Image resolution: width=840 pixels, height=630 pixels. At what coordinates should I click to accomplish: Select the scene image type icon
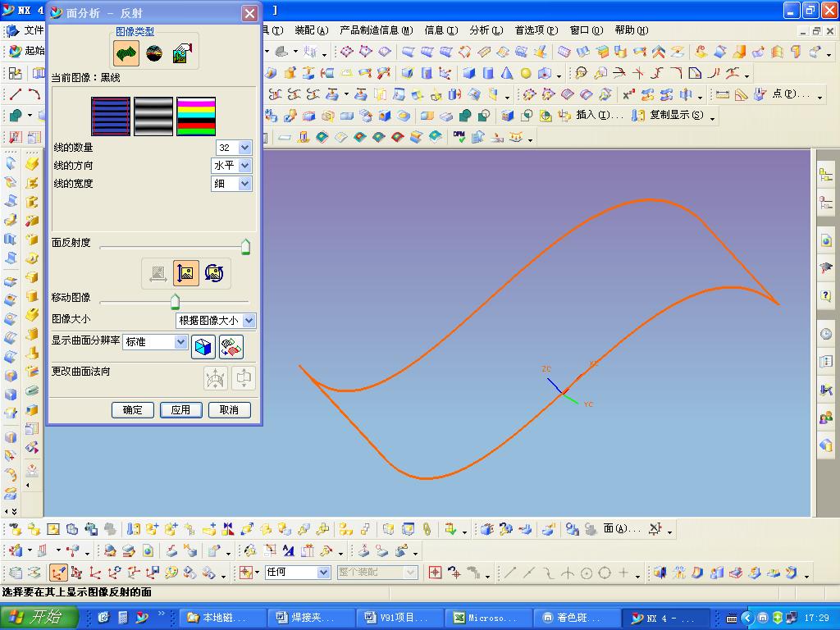pyautogui.click(x=154, y=53)
